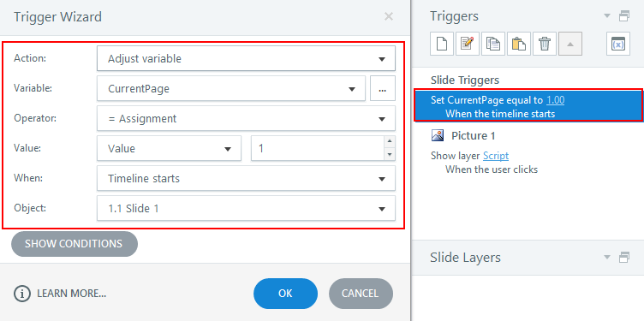The width and height of the screenshot is (644, 321).
Task: Open the Operator Assignment dropdown
Action: [246, 119]
